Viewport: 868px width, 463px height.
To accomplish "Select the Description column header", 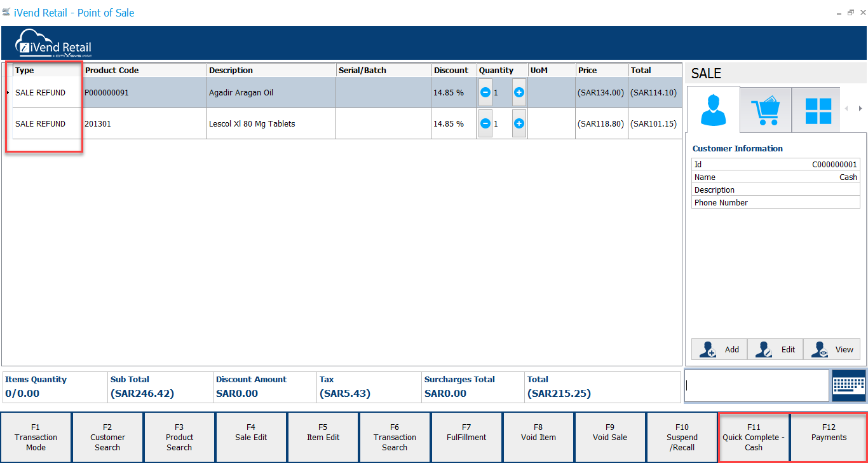I will pos(271,71).
